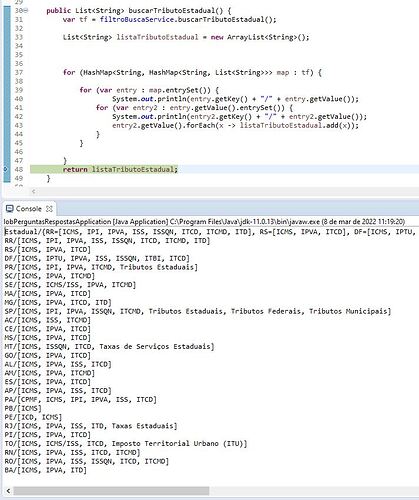
Task: Click the RO/ console output row
Action: tap(87, 461)
